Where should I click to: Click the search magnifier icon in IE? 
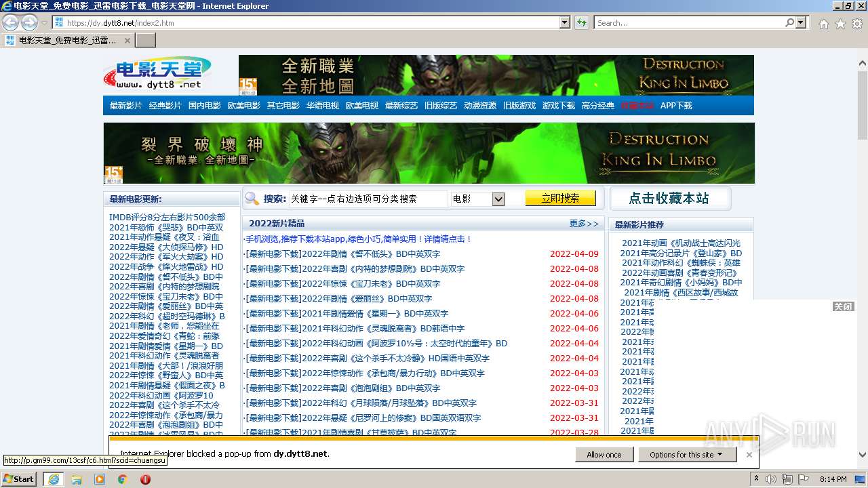point(789,22)
